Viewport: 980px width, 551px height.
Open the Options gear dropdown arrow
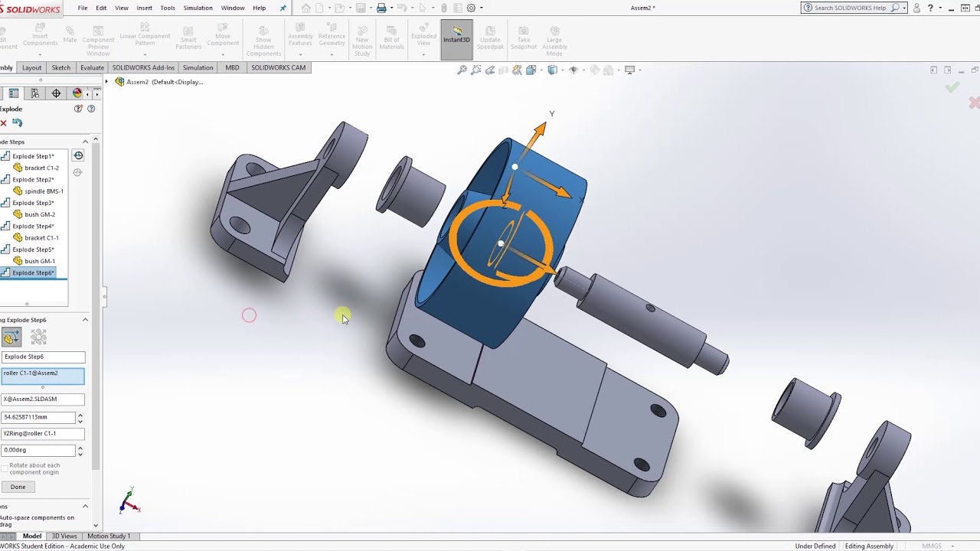click(x=481, y=8)
